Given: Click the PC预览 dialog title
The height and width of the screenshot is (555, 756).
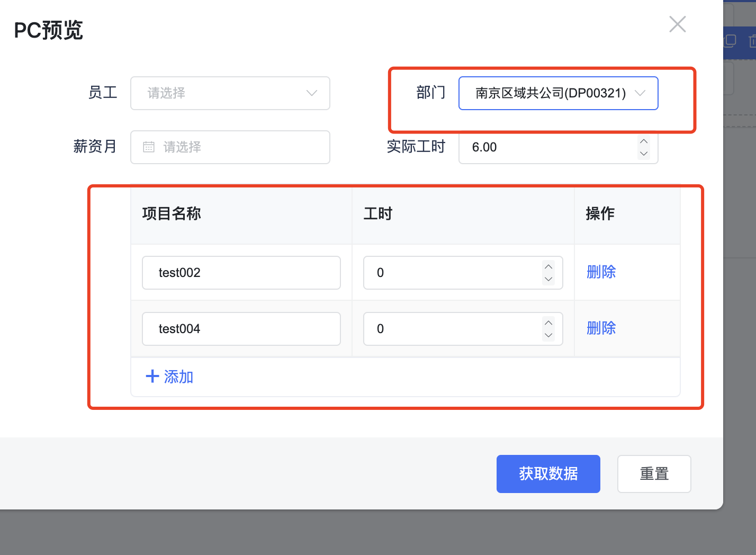Looking at the screenshot, I should click(x=49, y=30).
